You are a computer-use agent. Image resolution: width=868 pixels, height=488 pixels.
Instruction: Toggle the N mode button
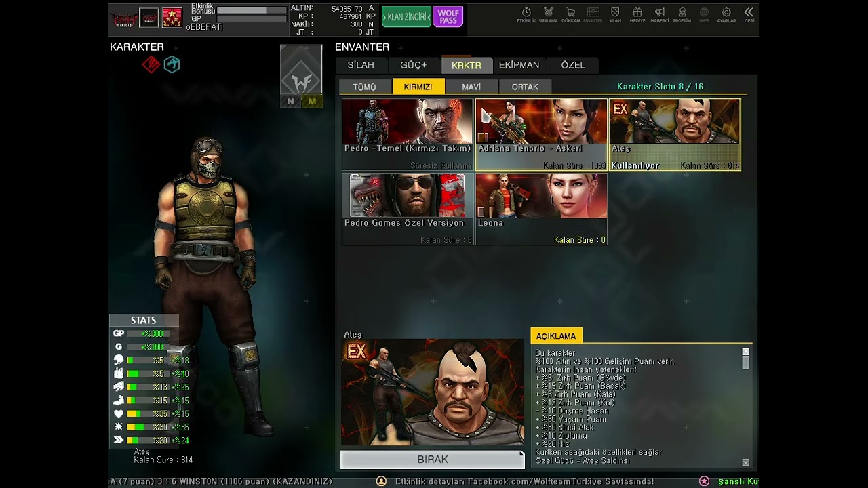(290, 101)
